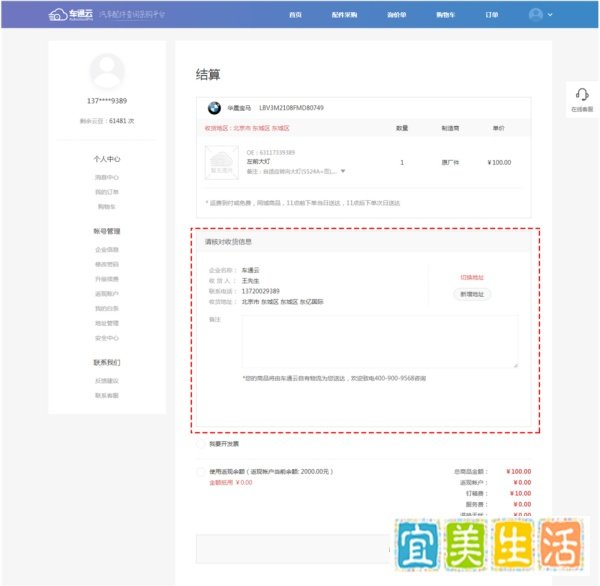Open 询价单 in the top navigation

click(396, 15)
